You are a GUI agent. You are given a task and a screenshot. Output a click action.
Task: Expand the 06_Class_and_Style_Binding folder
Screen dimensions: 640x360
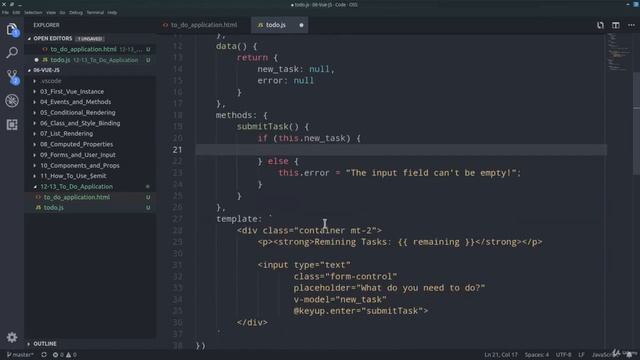80,123
